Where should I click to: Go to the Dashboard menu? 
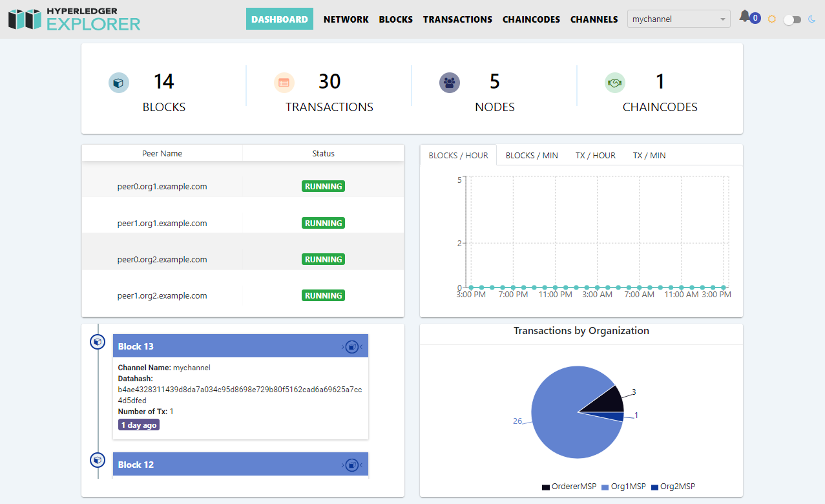tap(280, 19)
